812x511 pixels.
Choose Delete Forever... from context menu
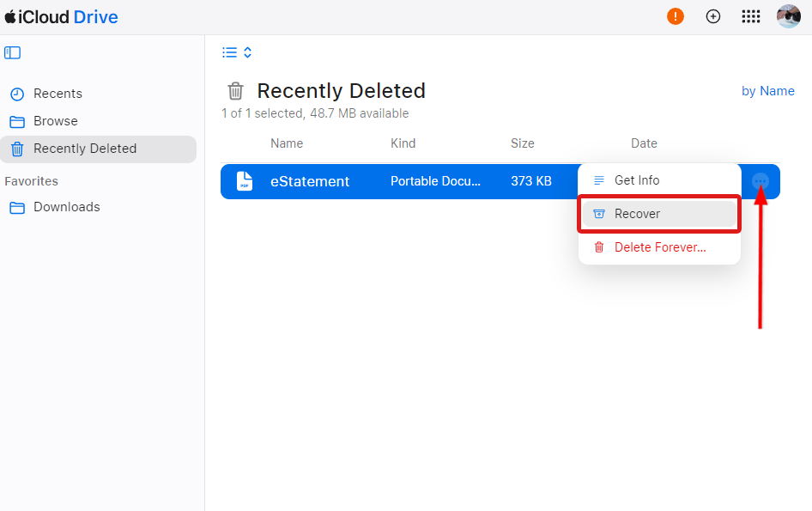click(x=659, y=247)
